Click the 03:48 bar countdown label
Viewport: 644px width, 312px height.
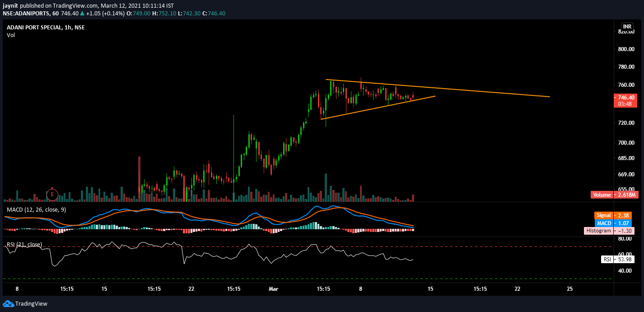coord(625,104)
